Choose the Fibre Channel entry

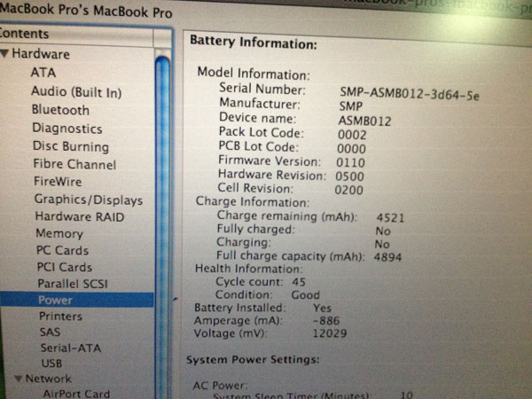click(74, 164)
